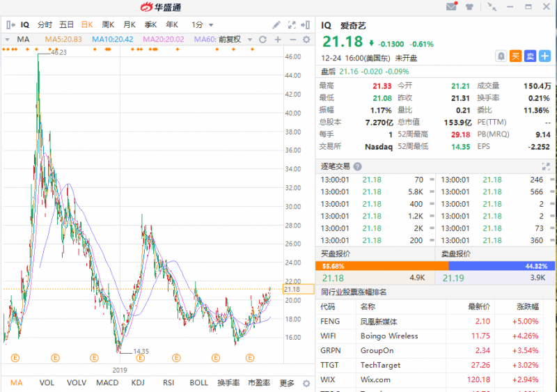Toggle the 市盈率 indicator
Image resolution: width=557 pixels, height=392 pixels.
pos(259,383)
